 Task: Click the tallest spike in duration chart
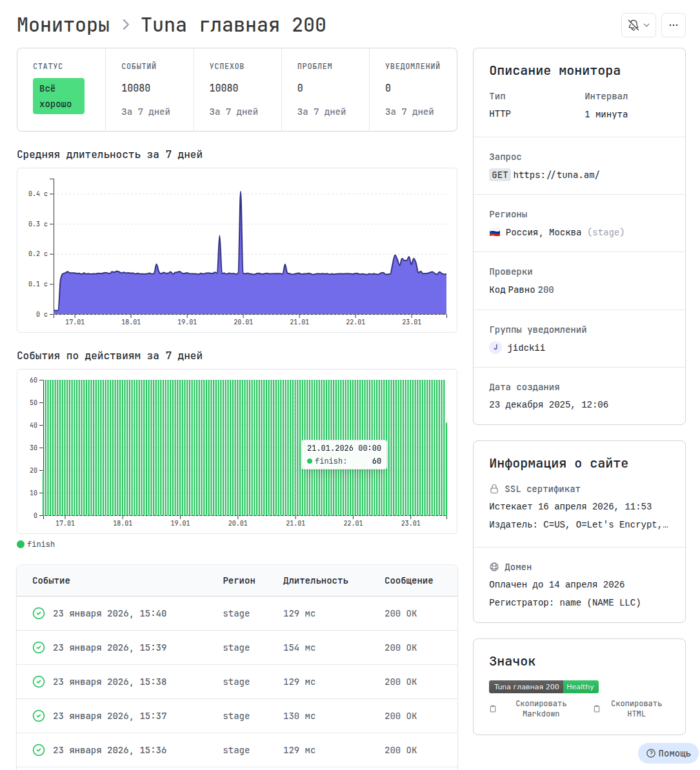241,193
